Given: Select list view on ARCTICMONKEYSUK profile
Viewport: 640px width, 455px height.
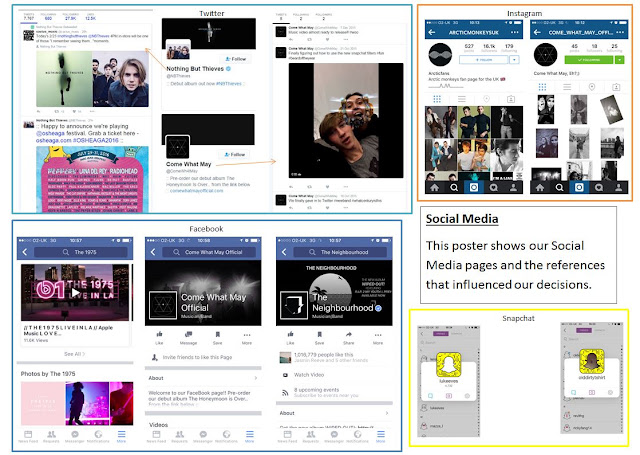Looking at the screenshot, I should (462, 99).
